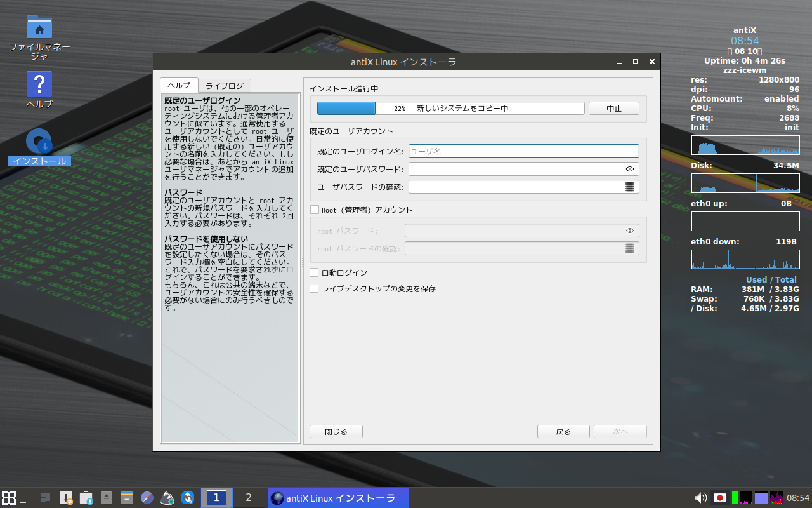The width and height of the screenshot is (812, 508).
Task: Enable the 自動ログイン checkbox
Action: coord(315,272)
